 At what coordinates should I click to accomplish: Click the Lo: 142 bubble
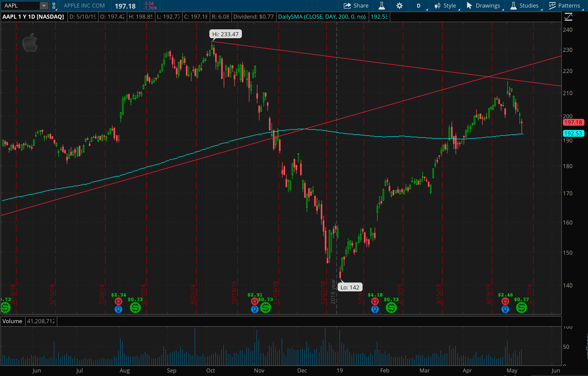(350, 287)
